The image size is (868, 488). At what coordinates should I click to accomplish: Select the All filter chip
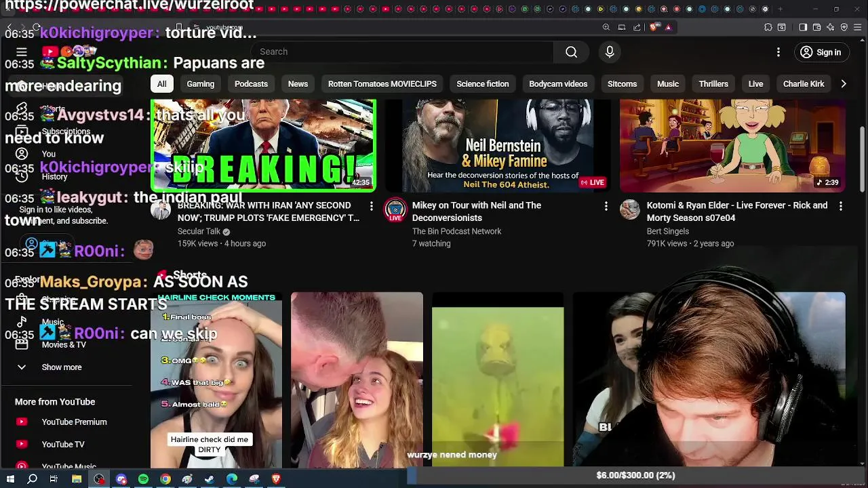162,84
